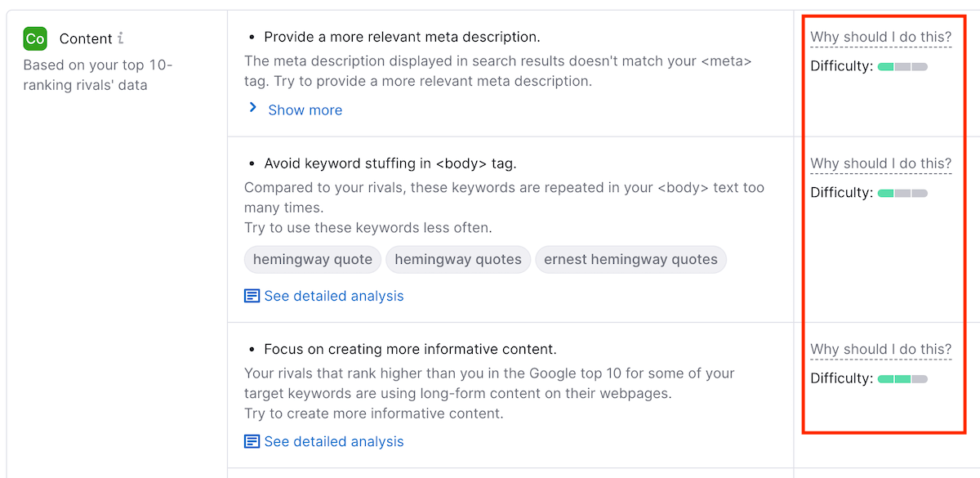Expand the Show more chevron arrow
Screen dimensions: 980x478
pyautogui.click(x=253, y=108)
